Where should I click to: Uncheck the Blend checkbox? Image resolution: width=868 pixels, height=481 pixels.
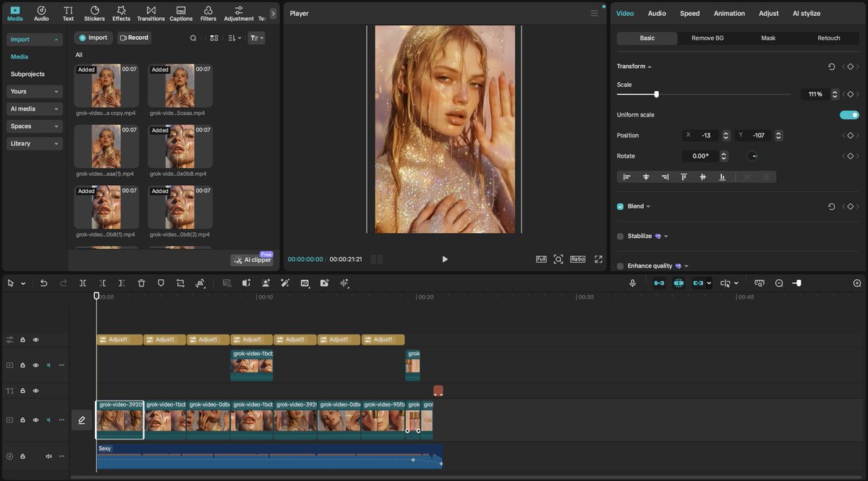[620, 207]
